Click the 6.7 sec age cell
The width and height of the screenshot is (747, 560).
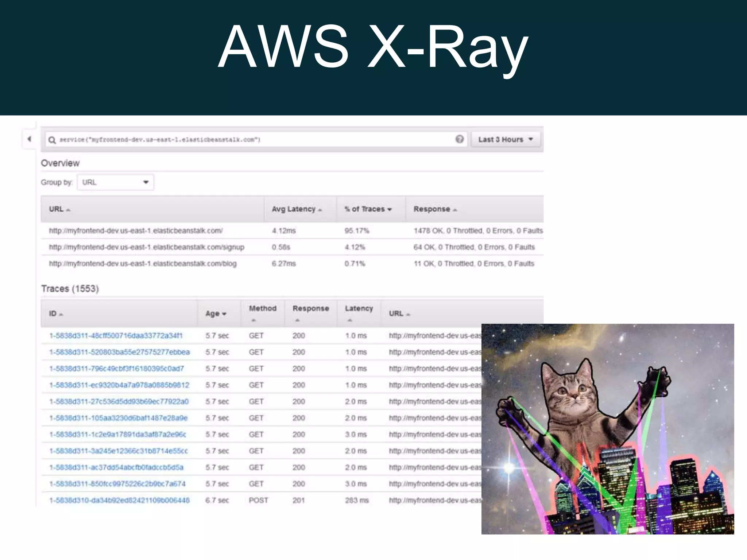pyautogui.click(x=217, y=500)
